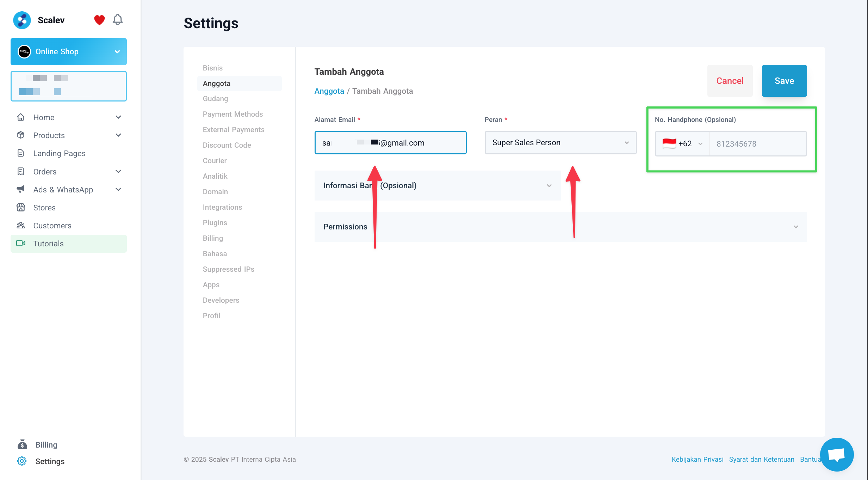Go to Anggota breadcrumb link
The height and width of the screenshot is (480, 868).
329,91
